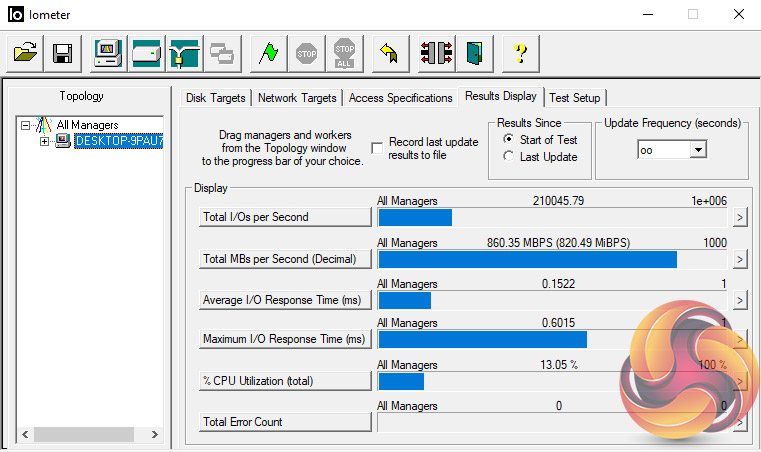This screenshot has height=452, width=761.
Task: Minimize the Iometer window
Action: pyautogui.click(x=647, y=15)
